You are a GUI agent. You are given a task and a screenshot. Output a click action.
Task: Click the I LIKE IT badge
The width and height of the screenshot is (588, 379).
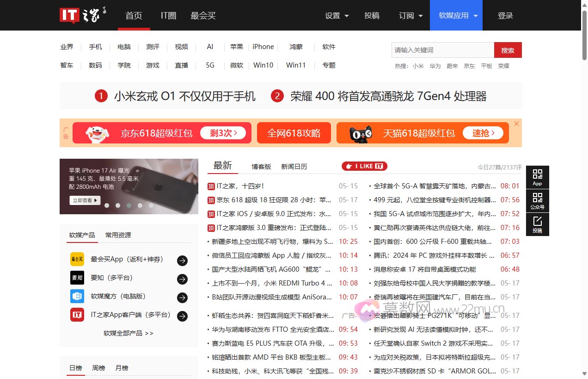[364, 166]
